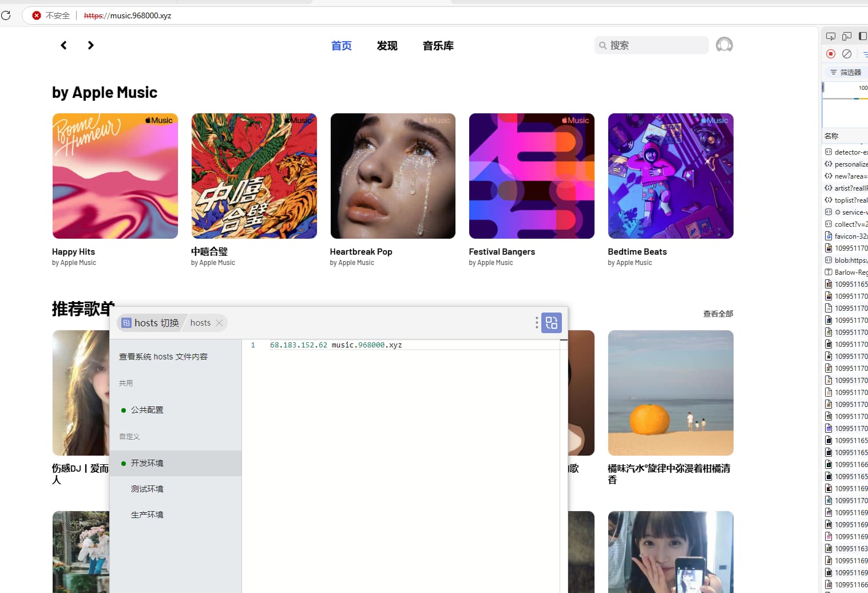This screenshot has height=593, width=868.
Task: Select the toplist?real network request
Action: point(846,200)
